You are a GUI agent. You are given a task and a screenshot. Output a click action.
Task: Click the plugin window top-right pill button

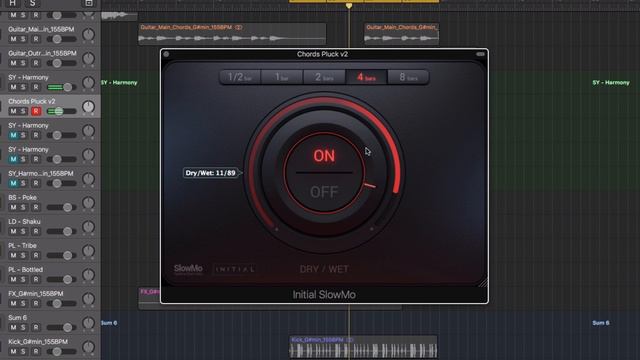[x=480, y=54]
